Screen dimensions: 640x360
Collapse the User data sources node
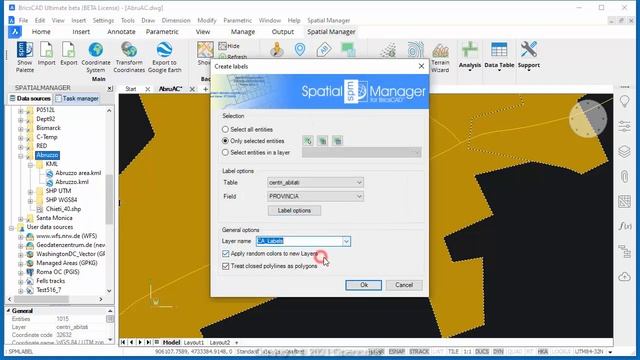pyautogui.click(x=11, y=227)
